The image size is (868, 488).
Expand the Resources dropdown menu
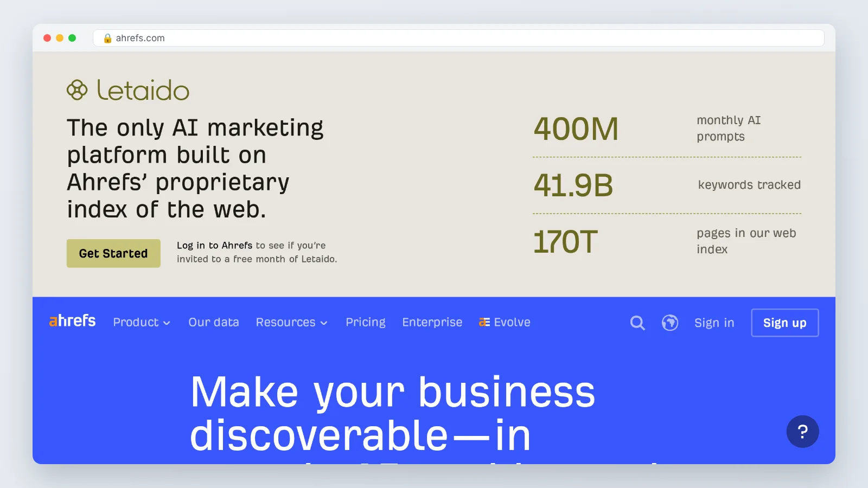(x=291, y=322)
